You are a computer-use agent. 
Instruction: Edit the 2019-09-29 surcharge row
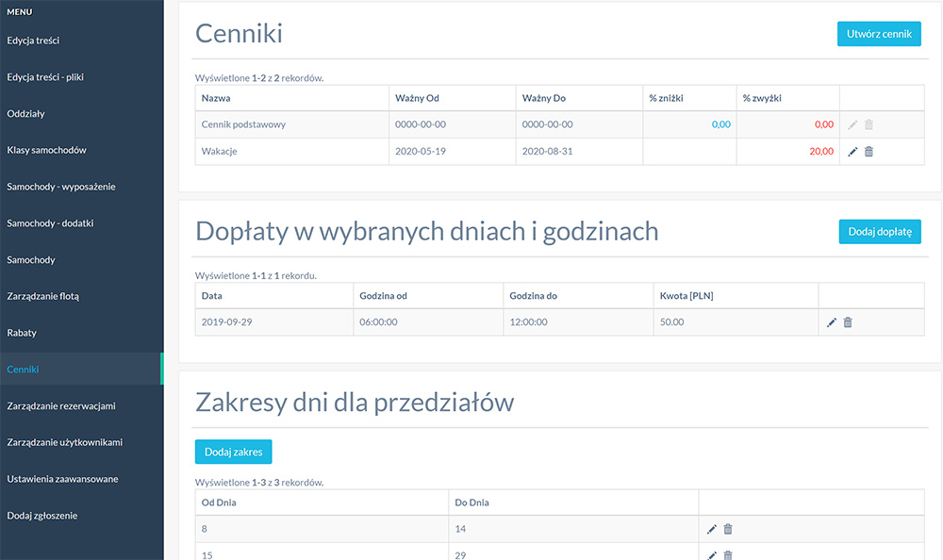coord(831,322)
